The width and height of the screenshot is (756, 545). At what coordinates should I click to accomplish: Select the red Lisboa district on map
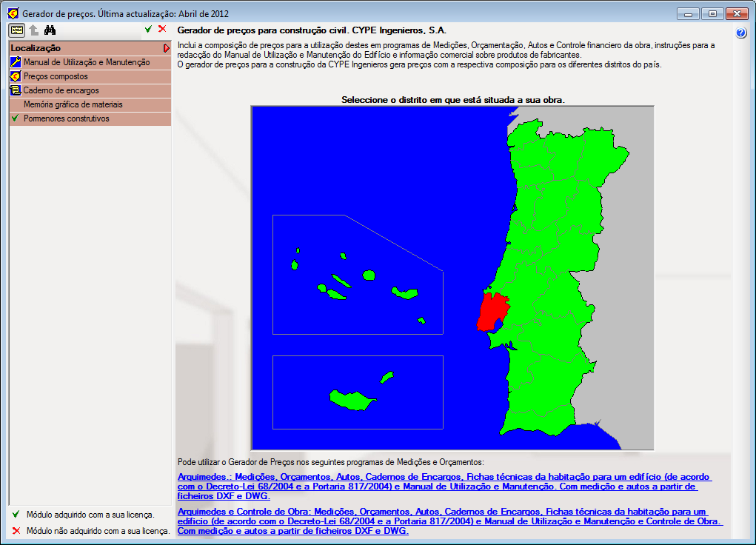pyautogui.click(x=492, y=311)
